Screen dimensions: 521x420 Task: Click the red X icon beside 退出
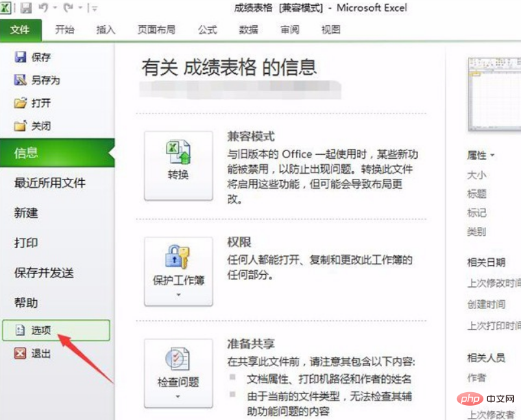(x=20, y=353)
